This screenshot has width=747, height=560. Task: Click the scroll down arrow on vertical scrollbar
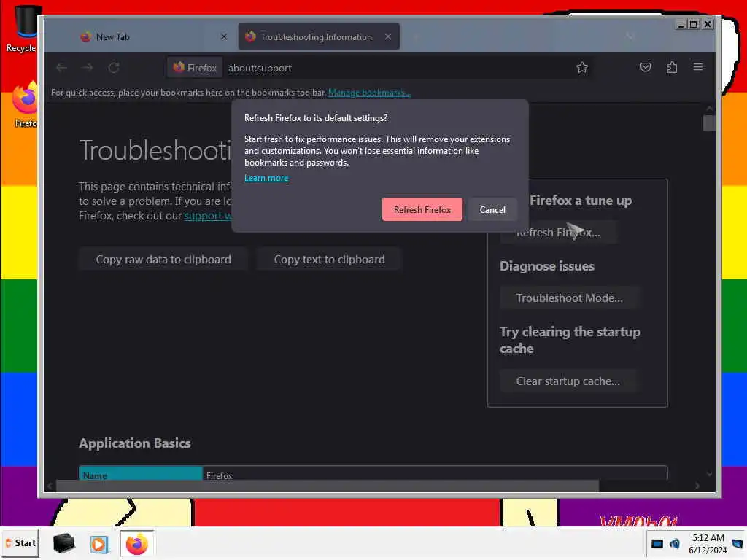click(709, 474)
